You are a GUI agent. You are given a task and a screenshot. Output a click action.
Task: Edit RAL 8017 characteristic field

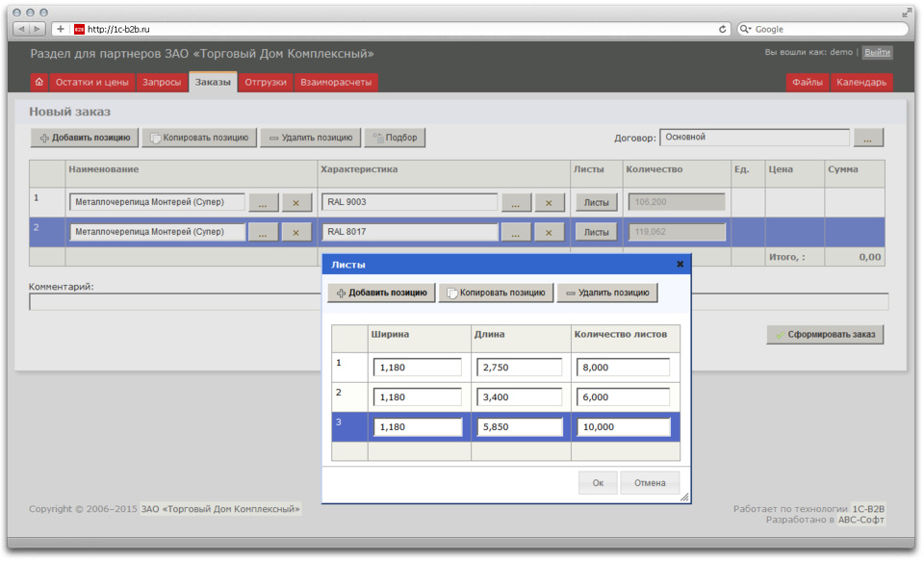coord(410,232)
